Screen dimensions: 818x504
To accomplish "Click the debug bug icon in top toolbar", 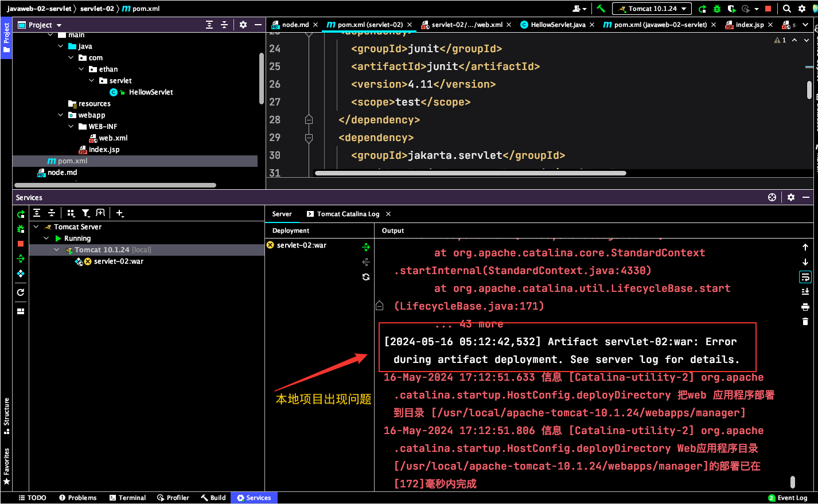I will [x=717, y=9].
